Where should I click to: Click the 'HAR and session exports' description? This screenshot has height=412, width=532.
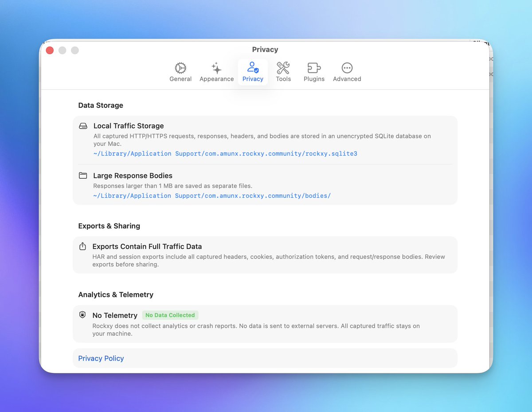[x=269, y=260]
